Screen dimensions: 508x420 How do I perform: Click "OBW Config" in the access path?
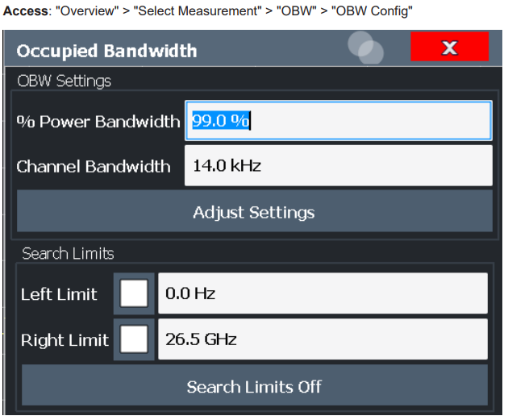coord(372,11)
